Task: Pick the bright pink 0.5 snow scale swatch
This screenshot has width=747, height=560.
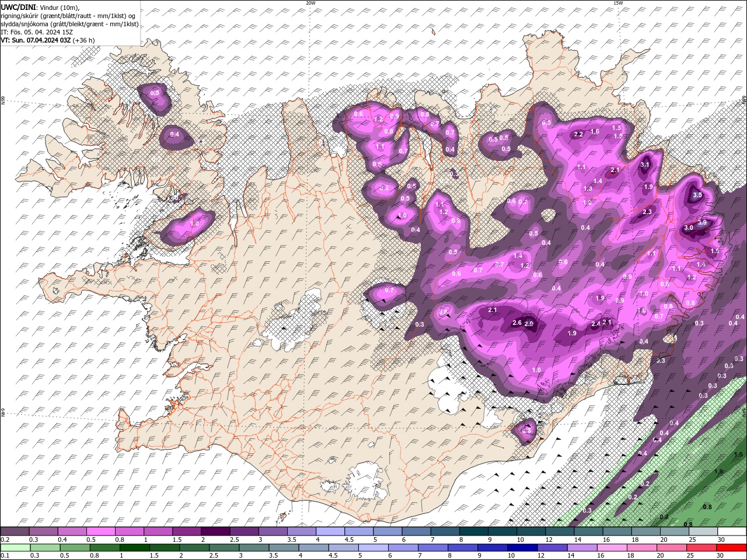Action: pos(100,531)
